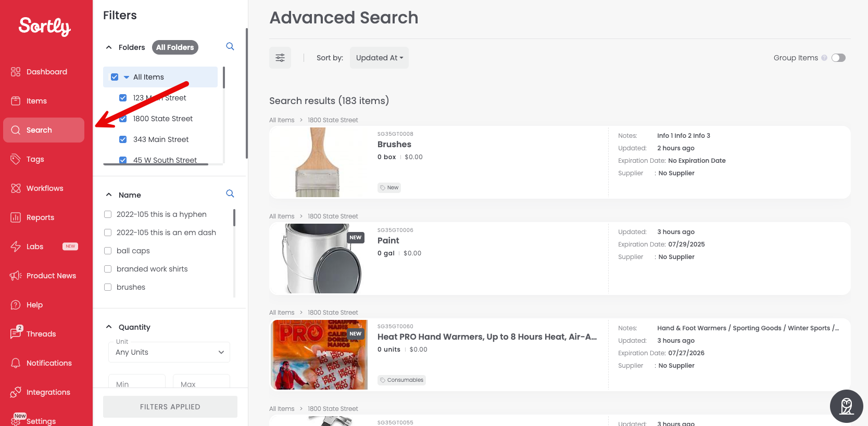Collapse the Quantity filter section
868x426 pixels.
tap(109, 327)
